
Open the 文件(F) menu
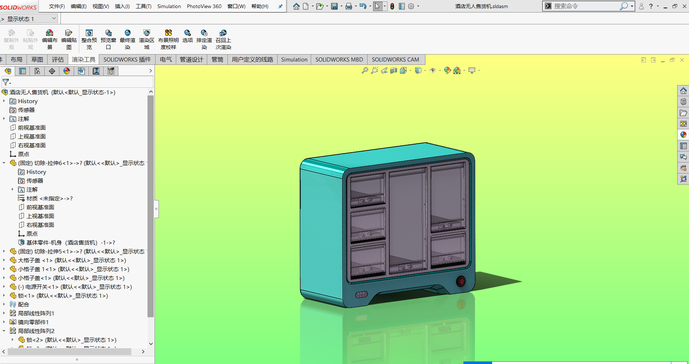coord(57,7)
